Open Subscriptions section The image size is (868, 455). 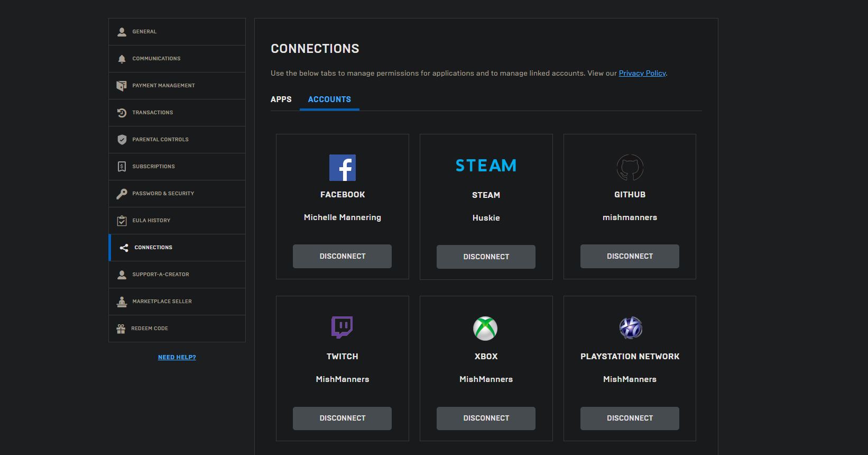pyautogui.click(x=177, y=167)
